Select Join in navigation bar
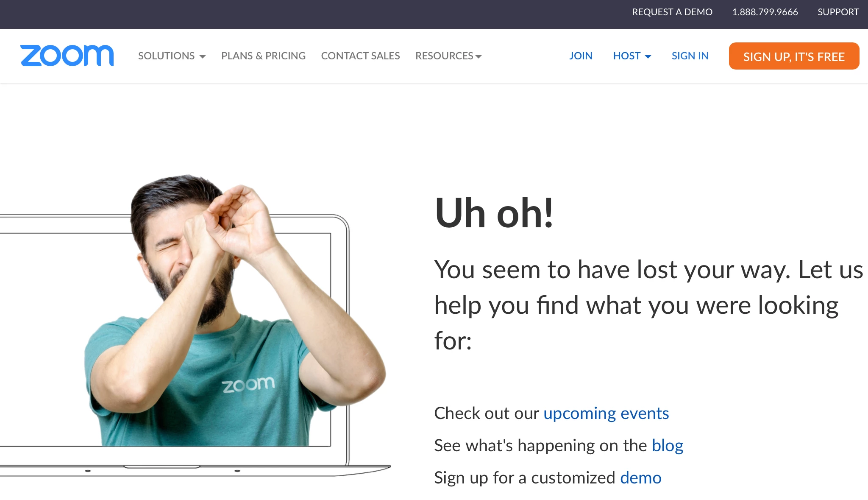Viewport: 868px width, 500px height. pos(581,56)
